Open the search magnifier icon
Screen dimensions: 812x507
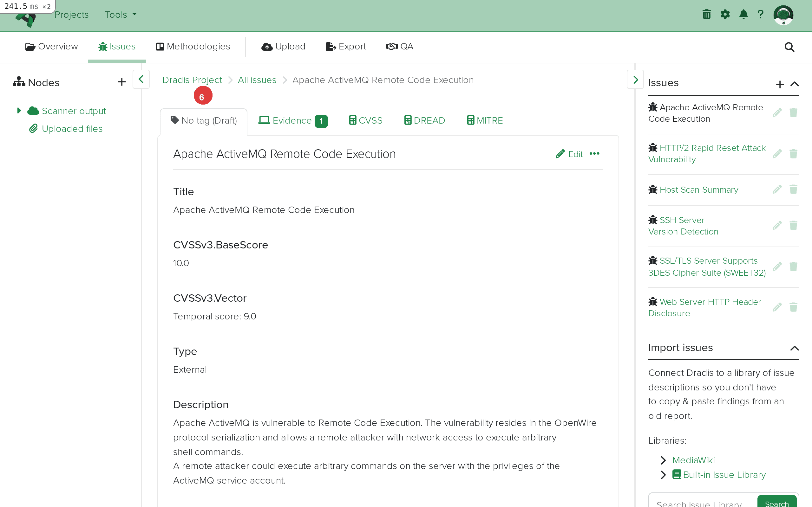[789, 47]
